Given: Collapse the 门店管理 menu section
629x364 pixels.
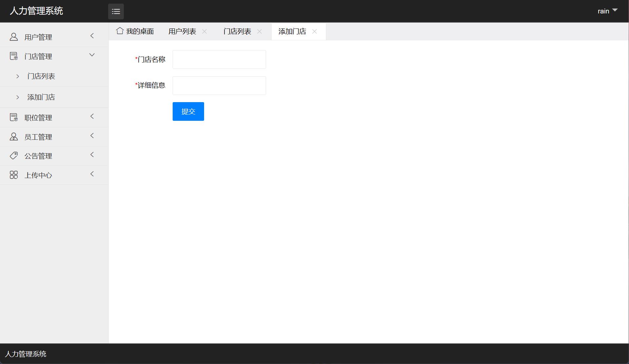Looking at the screenshot, I should (92, 55).
